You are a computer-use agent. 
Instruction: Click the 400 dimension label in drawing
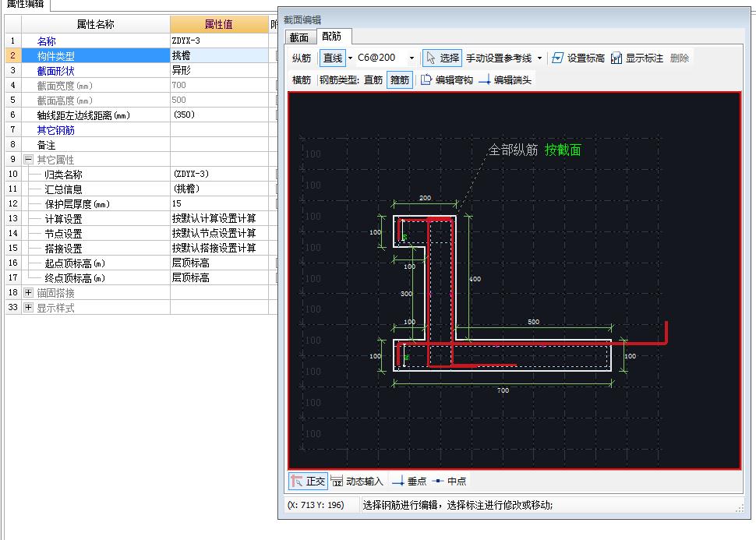pyautogui.click(x=475, y=279)
